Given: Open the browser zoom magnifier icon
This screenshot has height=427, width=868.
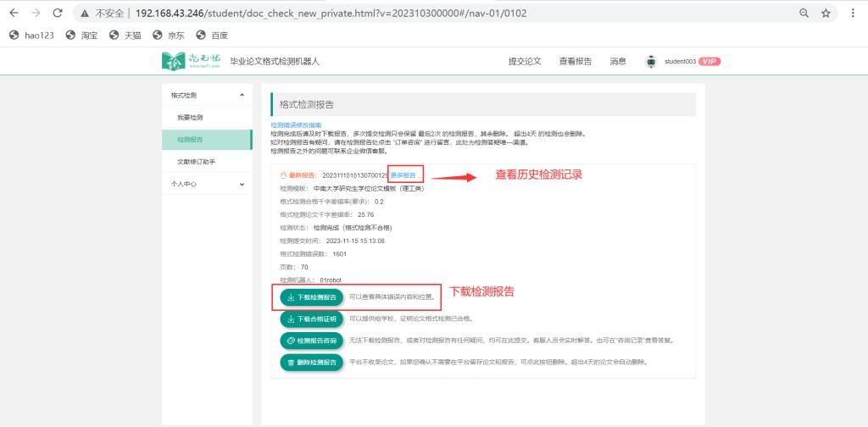Looking at the screenshot, I should (x=804, y=14).
